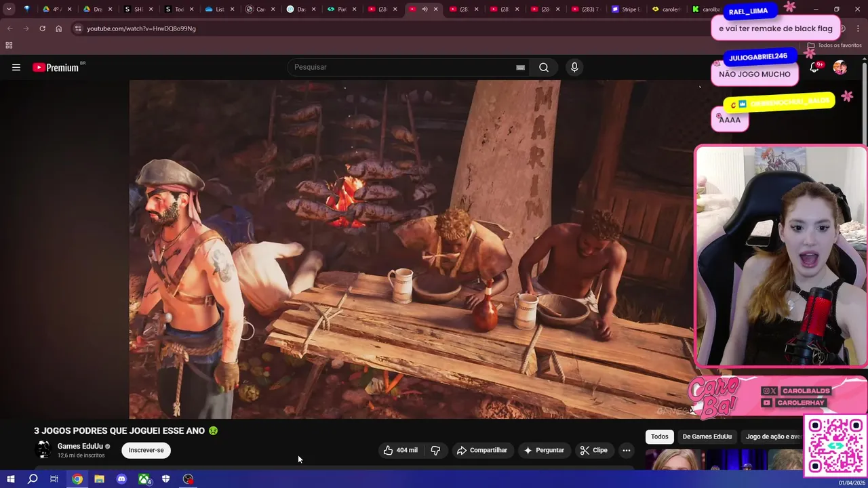Open Task View on the taskbar

tap(54, 479)
